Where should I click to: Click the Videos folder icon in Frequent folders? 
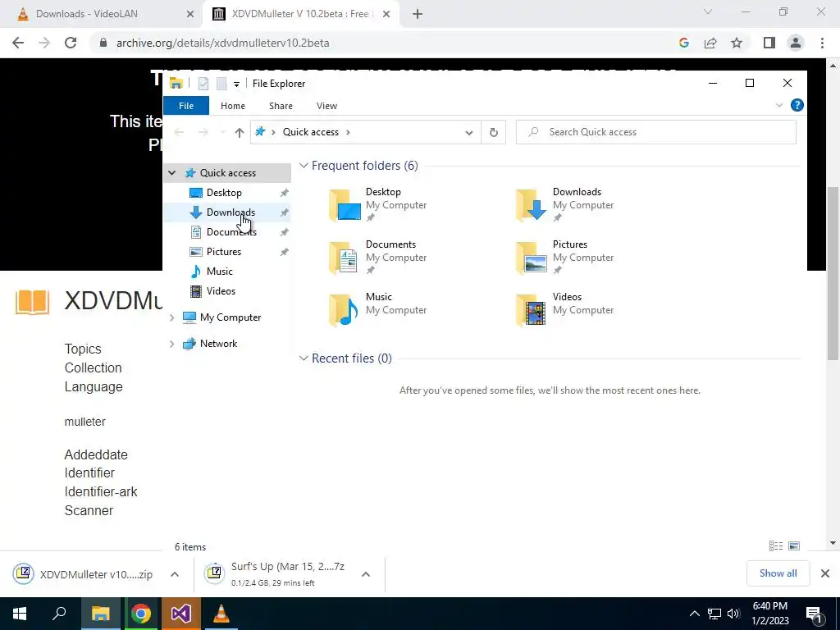[x=532, y=310]
